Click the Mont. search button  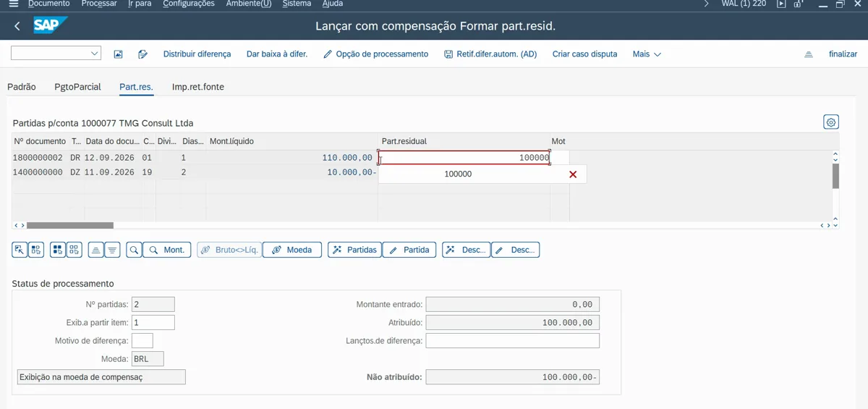[166, 250]
